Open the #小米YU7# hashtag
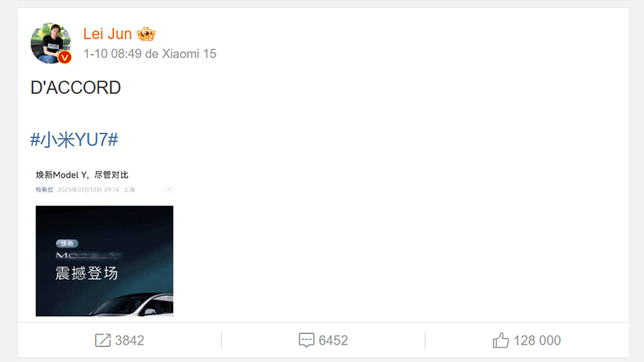The height and width of the screenshot is (362, 644). [74, 140]
